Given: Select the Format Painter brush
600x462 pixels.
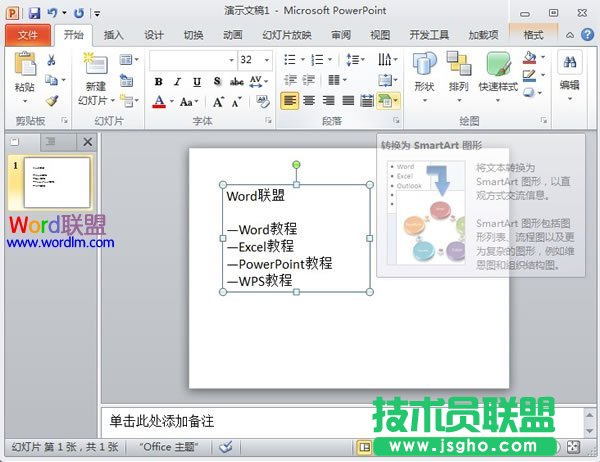Looking at the screenshot, I should click(51, 100).
